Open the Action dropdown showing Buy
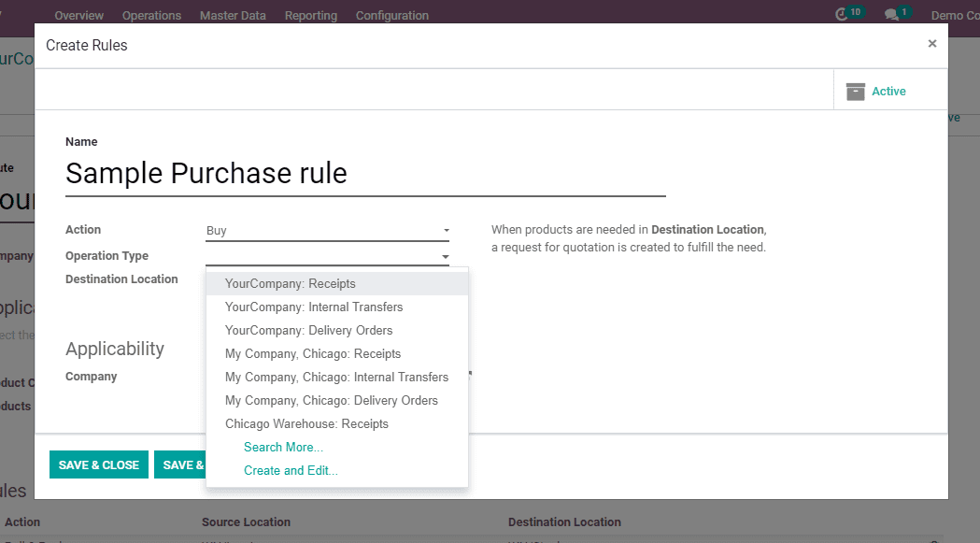The height and width of the screenshot is (543, 980). [327, 230]
